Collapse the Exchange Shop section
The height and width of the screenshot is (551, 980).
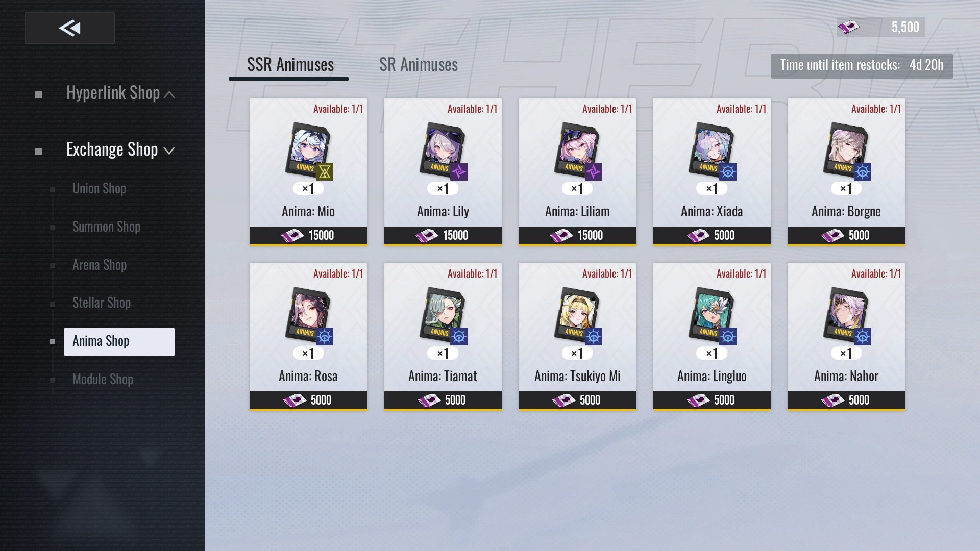tap(120, 150)
